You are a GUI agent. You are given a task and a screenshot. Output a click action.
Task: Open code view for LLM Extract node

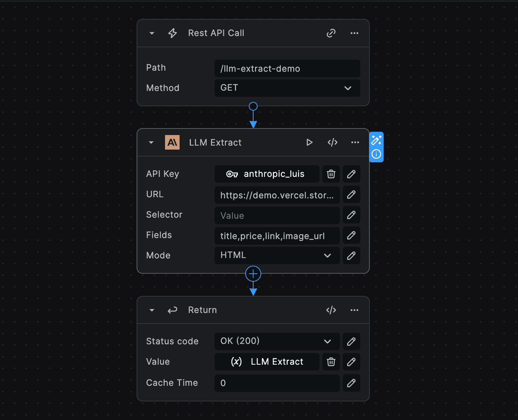pos(332,142)
